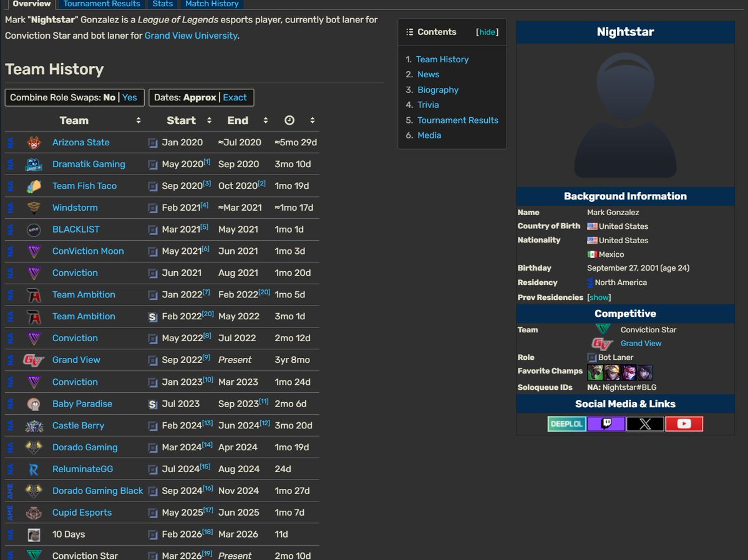The width and height of the screenshot is (748, 560).
Task: Click the 'September 27, 2001 (age 24)' birthday text
Action: pos(638,268)
